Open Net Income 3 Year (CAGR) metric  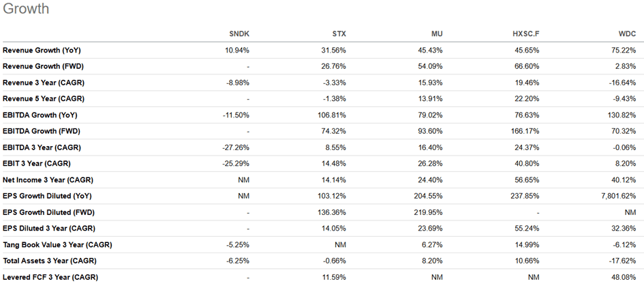48,180
